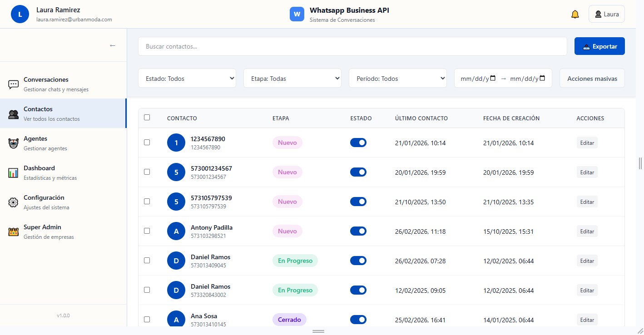Image resolution: width=644 pixels, height=335 pixels.
Task: Open Dashboard statistics section
Action: [x=63, y=172]
